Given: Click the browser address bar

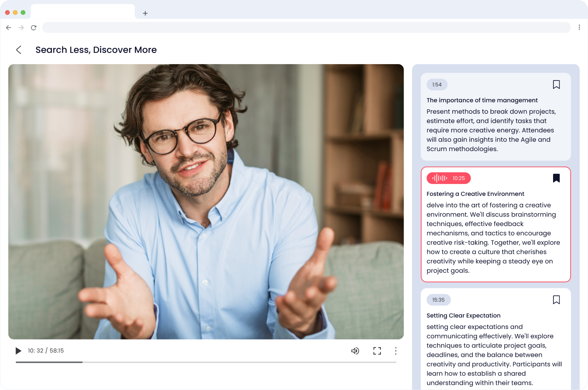Looking at the screenshot, I should pos(307,27).
